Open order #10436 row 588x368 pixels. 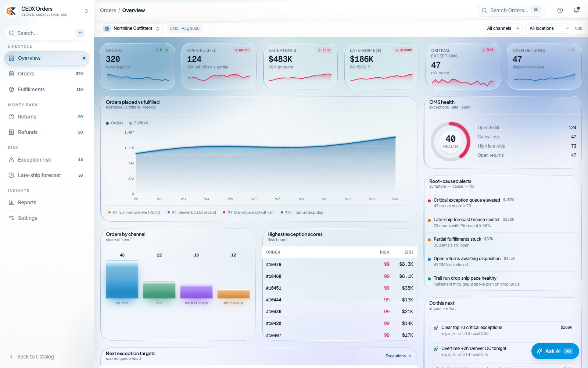coord(340,311)
